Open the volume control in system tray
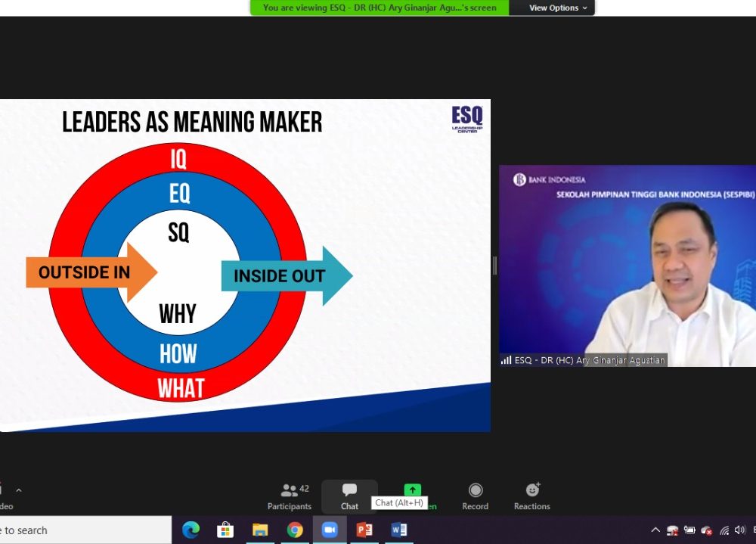This screenshot has height=544, width=756. click(x=739, y=530)
